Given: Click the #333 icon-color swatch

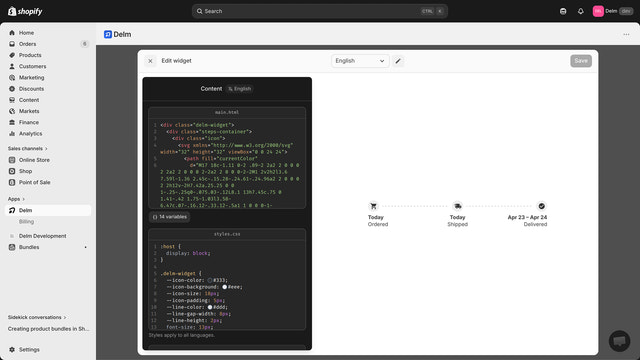Looking at the screenshot, I should [210, 280].
